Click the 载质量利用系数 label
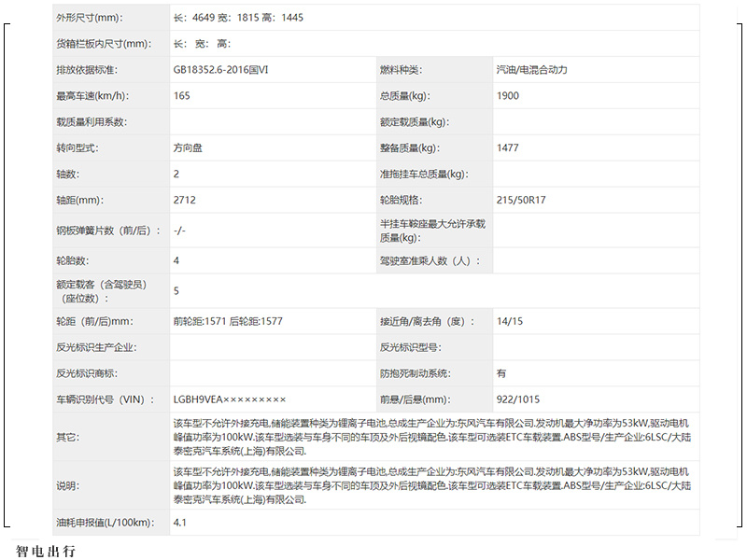The width and height of the screenshot is (747, 560). click(92, 122)
